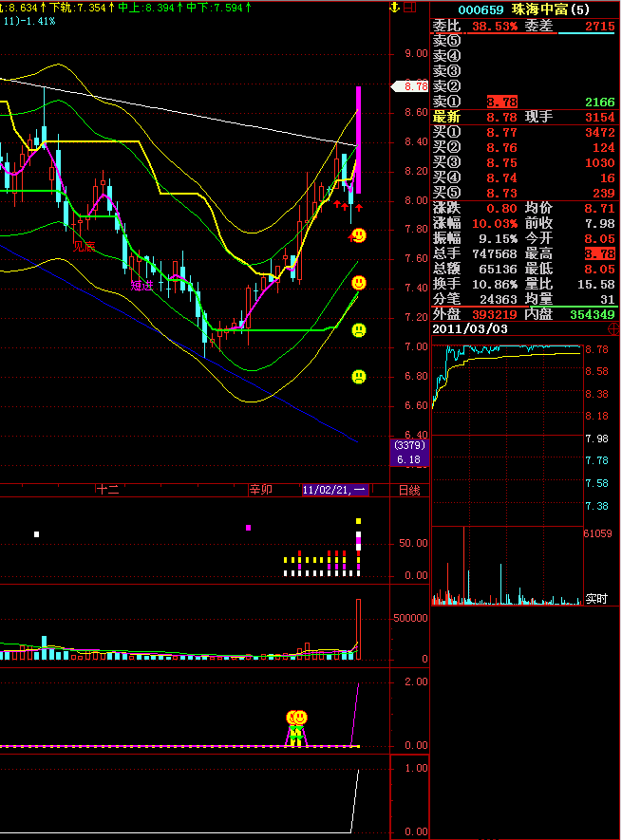The height and width of the screenshot is (840, 622).
Task: Click the green sad face near 6.80
Action: (359, 377)
